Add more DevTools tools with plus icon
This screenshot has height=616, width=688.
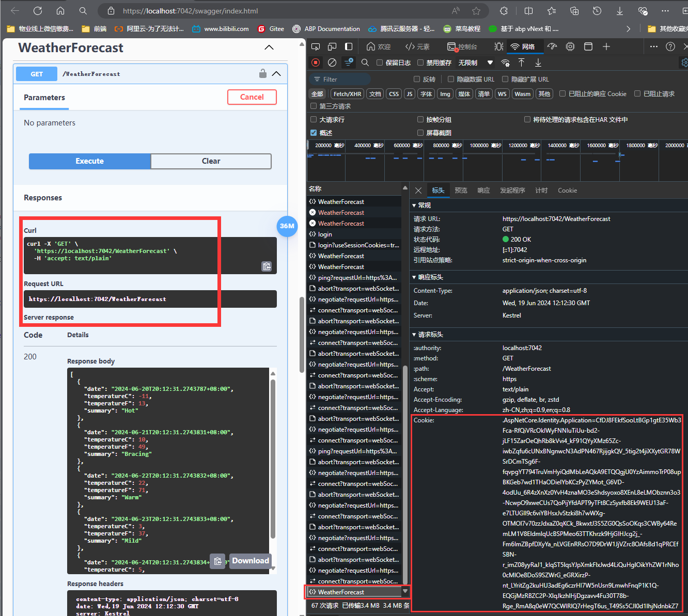(x=606, y=46)
